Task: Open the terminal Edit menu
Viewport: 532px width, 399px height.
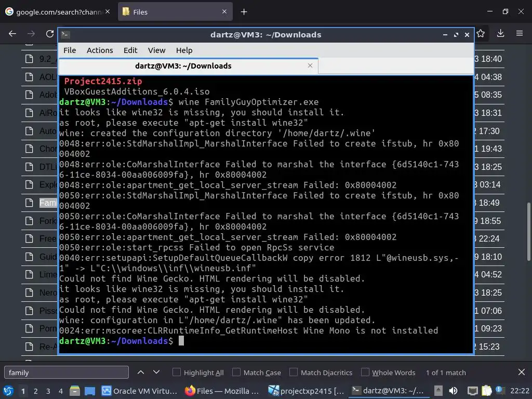Action: 130,50
